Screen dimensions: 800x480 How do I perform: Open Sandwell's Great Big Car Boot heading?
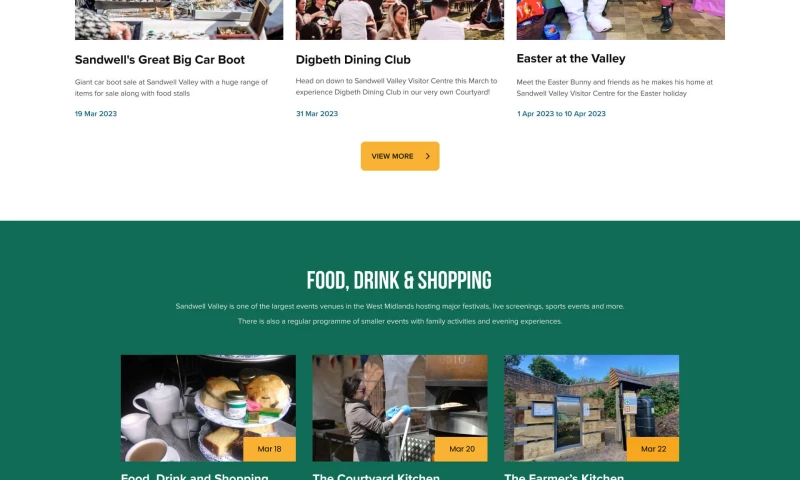[160, 60]
